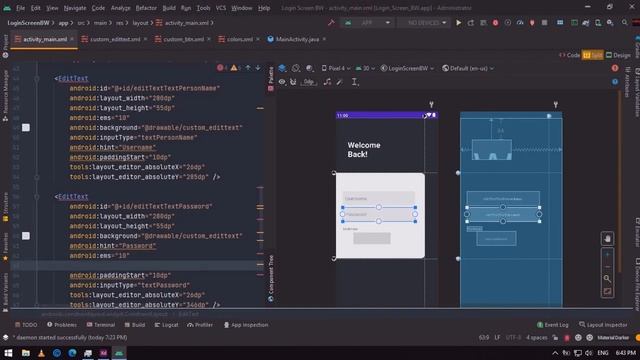Open the LoginScreenBW theme dropdown
The height and width of the screenshot is (360, 640).
pyautogui.click(x=407, y=68)
